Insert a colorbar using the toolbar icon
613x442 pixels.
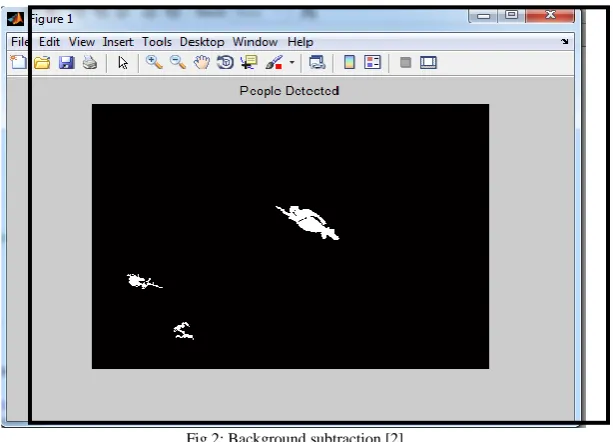[x=349, y=62]
